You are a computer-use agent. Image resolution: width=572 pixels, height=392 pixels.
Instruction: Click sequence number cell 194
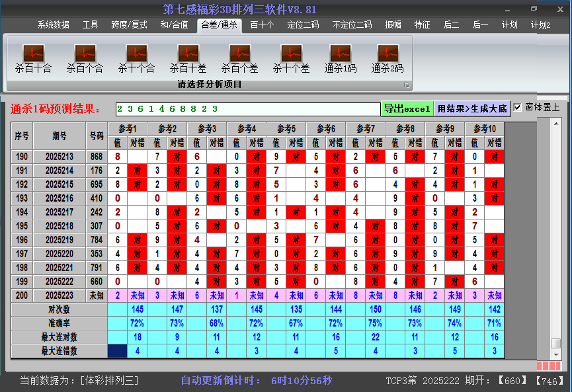(22, 212)
